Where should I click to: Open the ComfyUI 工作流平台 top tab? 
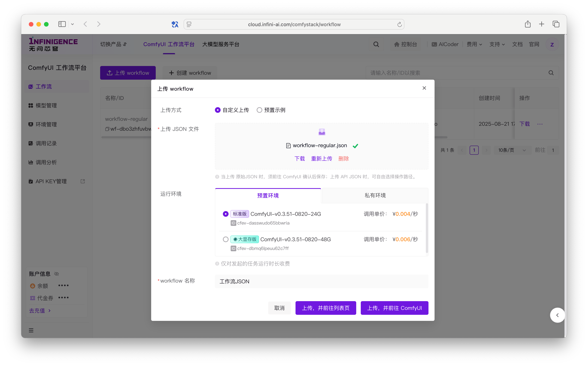click(x=169, y=44)
